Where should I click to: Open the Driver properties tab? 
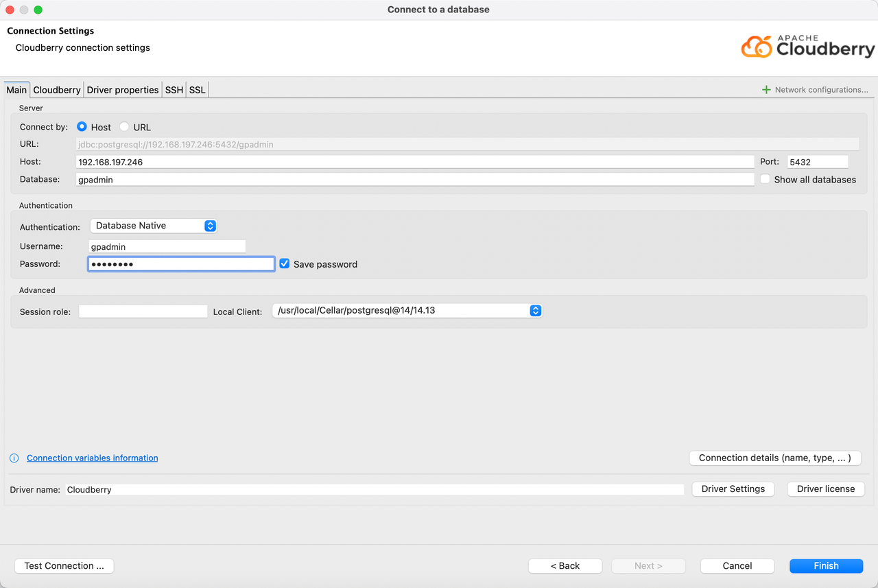(123, 90)
